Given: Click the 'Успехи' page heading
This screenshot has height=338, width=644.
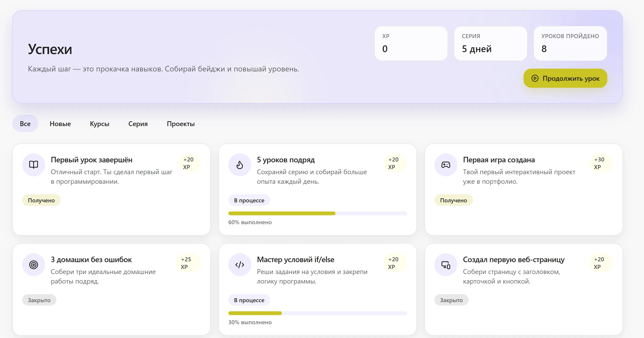Looking at the screenshot, I should coord(50,49).
